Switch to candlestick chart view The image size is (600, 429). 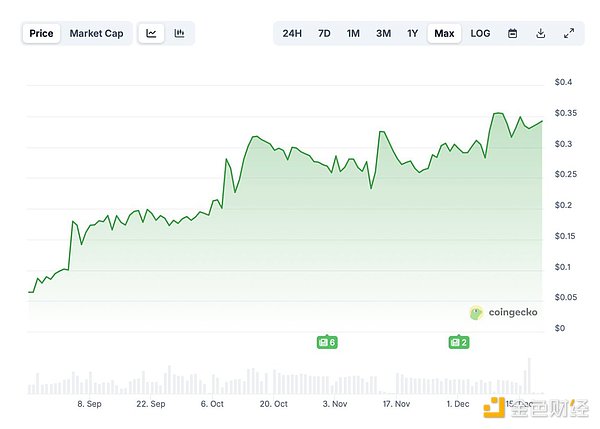pos(179,33)
